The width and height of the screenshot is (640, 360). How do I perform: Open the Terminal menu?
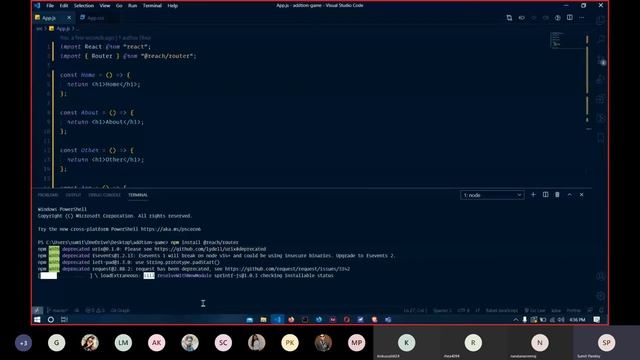click(x=152, y=6)
